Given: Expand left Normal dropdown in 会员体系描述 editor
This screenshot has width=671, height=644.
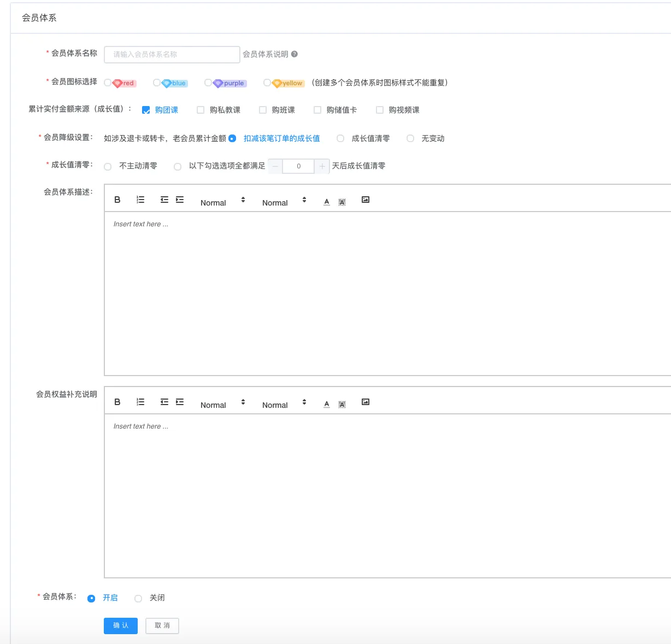Looking at the screenshot, I should (x=222, y=202).
